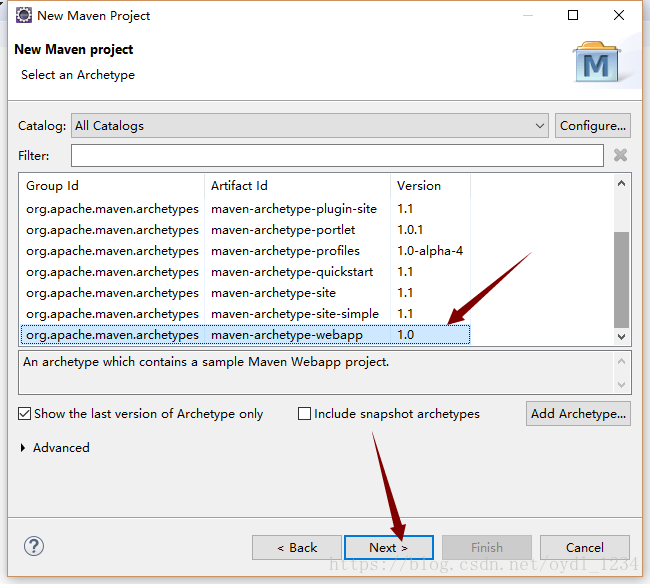650x584 pixels.
Task: Expand the Advanced section
Action: point(23,448)
